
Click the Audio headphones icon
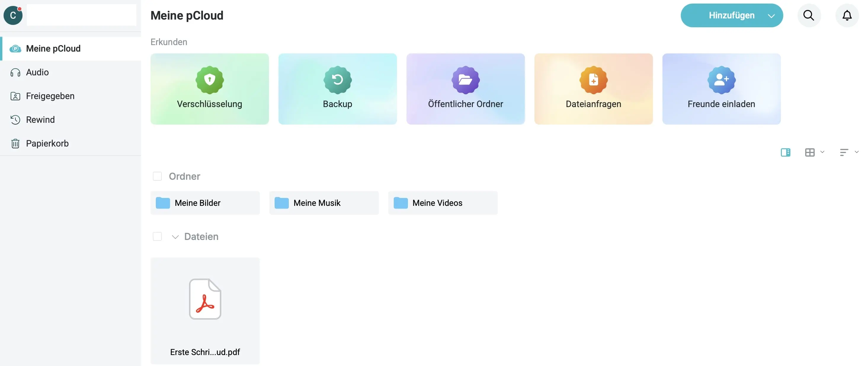coord(15,72)
